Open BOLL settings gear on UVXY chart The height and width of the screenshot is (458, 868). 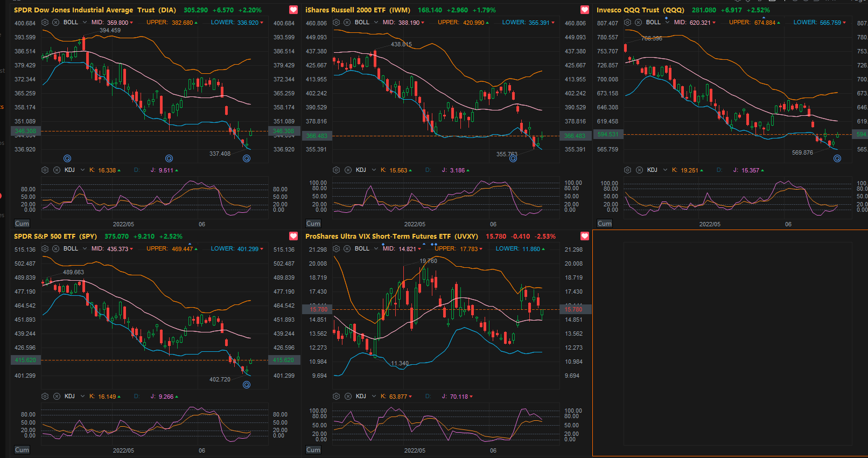pos(337,249)
